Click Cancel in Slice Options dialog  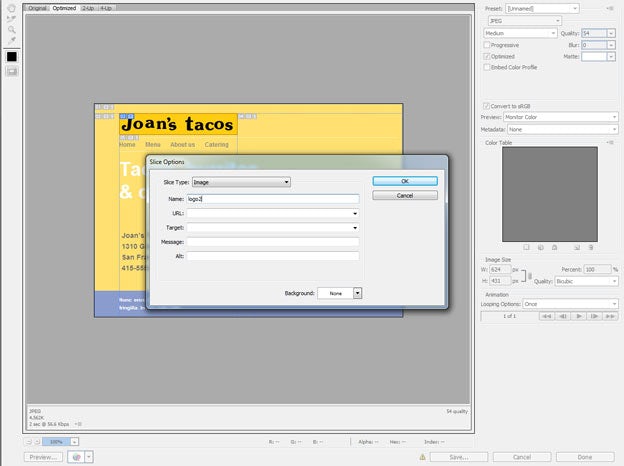pos(404,196)
